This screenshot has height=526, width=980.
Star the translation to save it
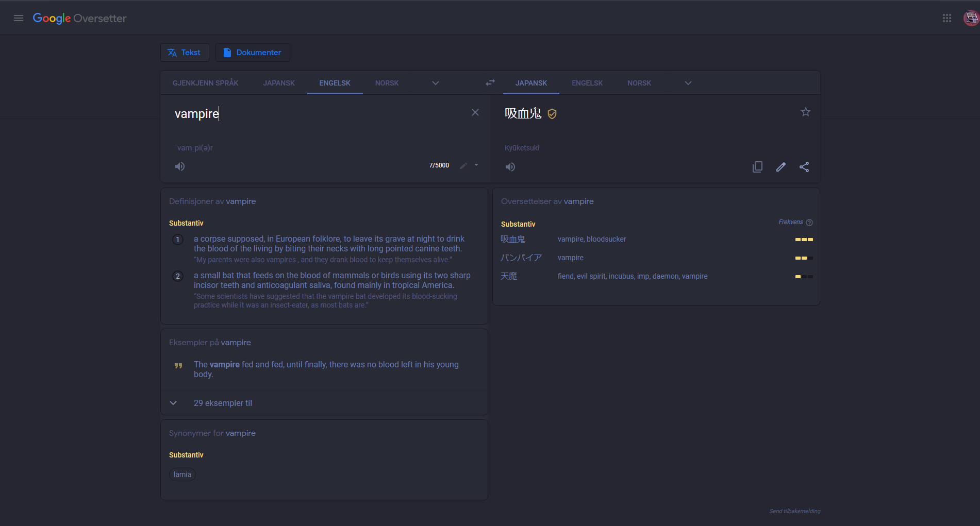[x=805, y=112]
